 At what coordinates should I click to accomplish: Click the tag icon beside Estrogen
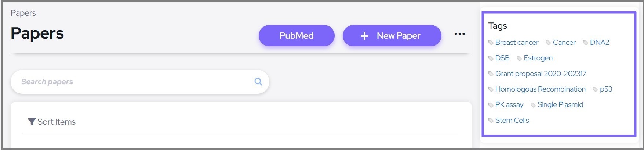(519, 58)
